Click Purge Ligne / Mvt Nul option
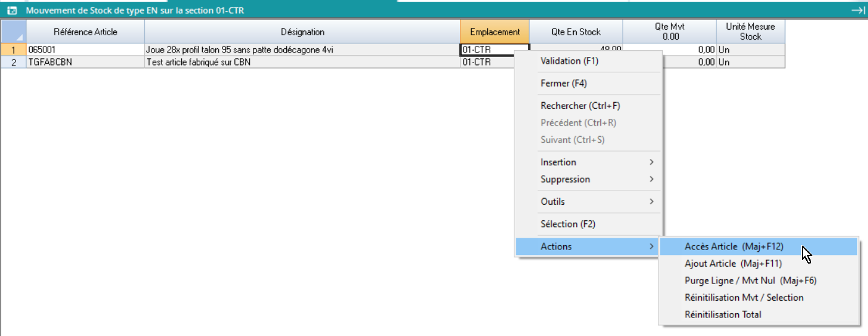Viewport: 868px width, 336px height. point(750,280)
